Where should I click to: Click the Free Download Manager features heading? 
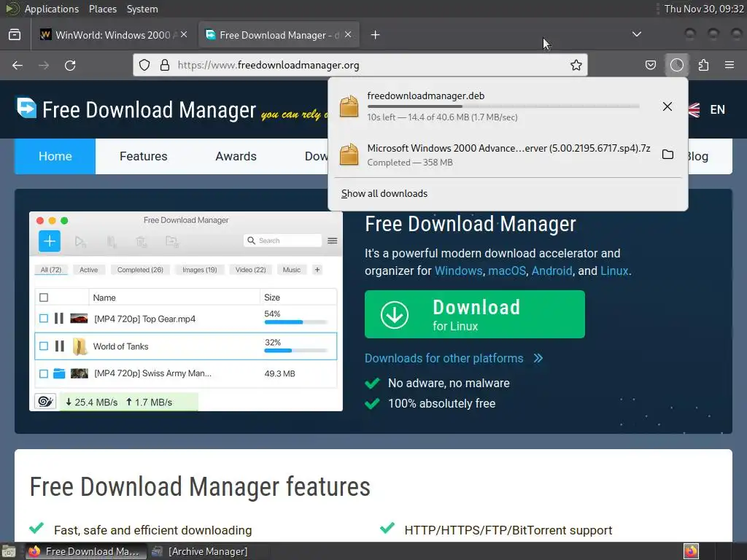pos(200,486)
